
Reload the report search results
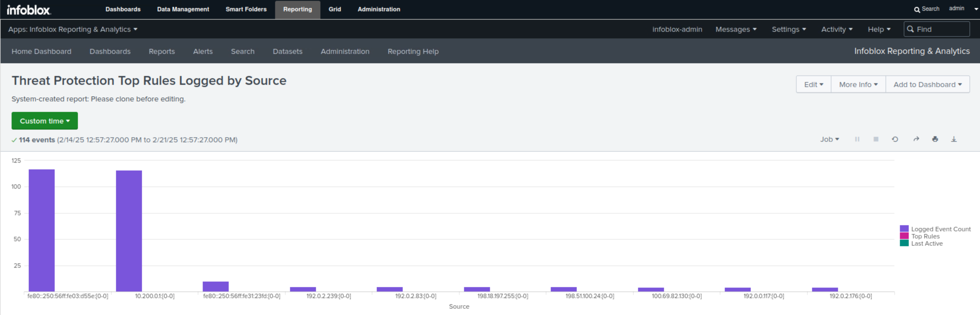point(895,139)
